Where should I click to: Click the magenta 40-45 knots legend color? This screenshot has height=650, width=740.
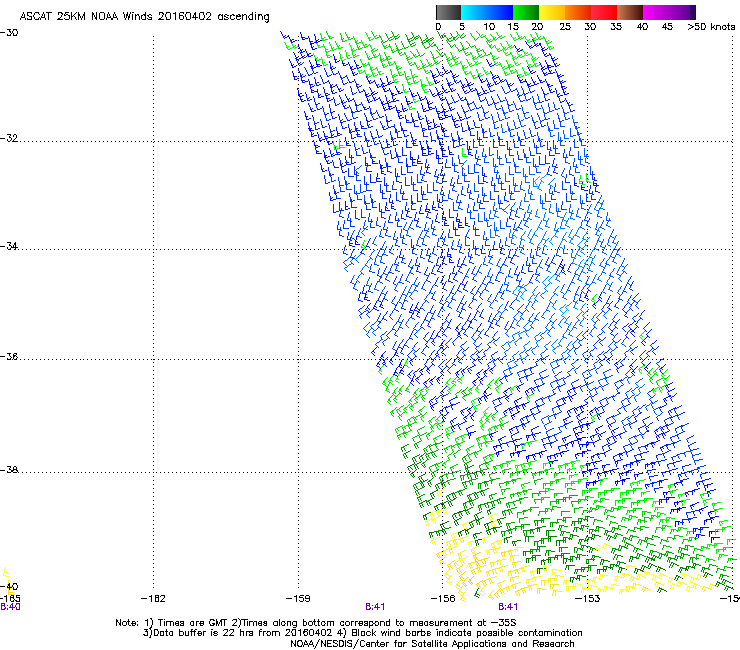[656, 12]
